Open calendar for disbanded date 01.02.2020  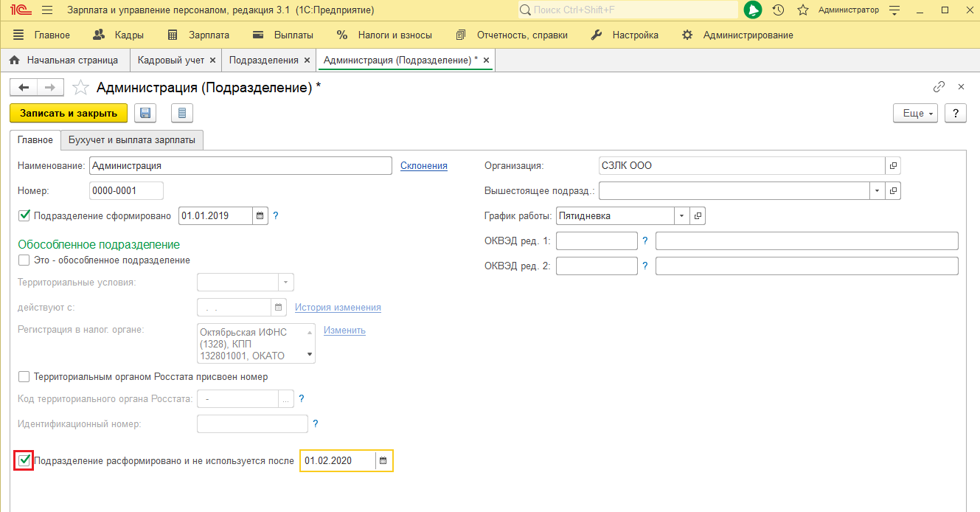[x=383, y=461]
